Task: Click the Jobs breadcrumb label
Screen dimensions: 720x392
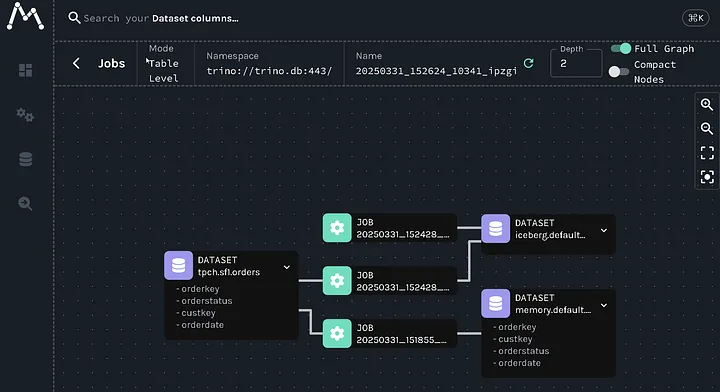Action: (111, 63)
